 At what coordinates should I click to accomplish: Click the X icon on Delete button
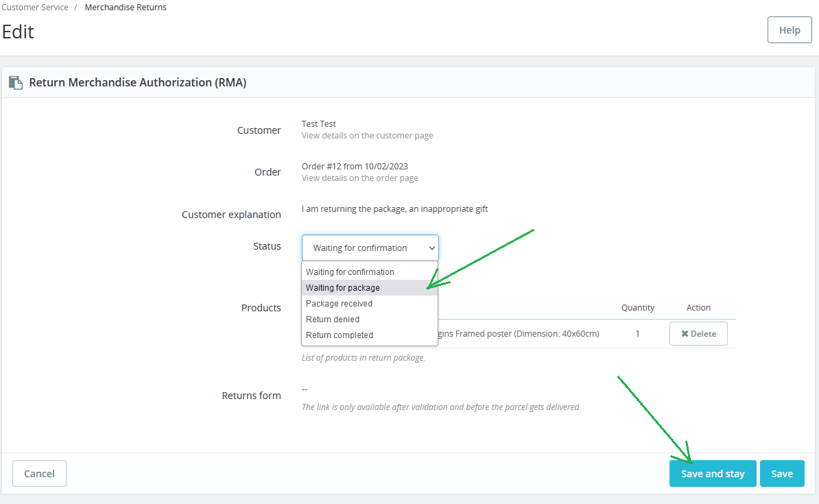[x=685, y=334]
